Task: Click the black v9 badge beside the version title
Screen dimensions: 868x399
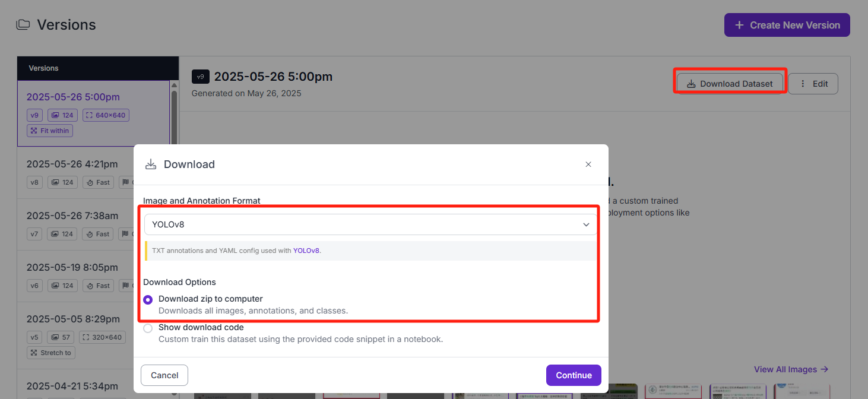Action: 201,77
